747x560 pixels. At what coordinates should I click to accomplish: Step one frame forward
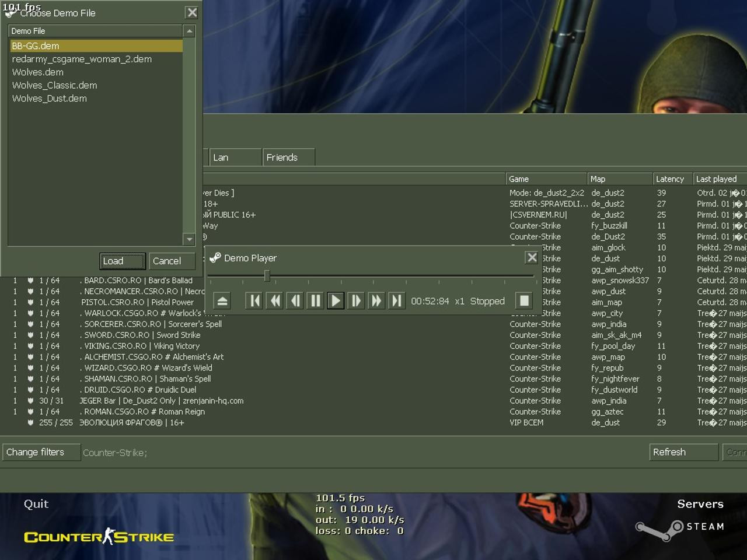pyautogui.click(x=356, y=301)
